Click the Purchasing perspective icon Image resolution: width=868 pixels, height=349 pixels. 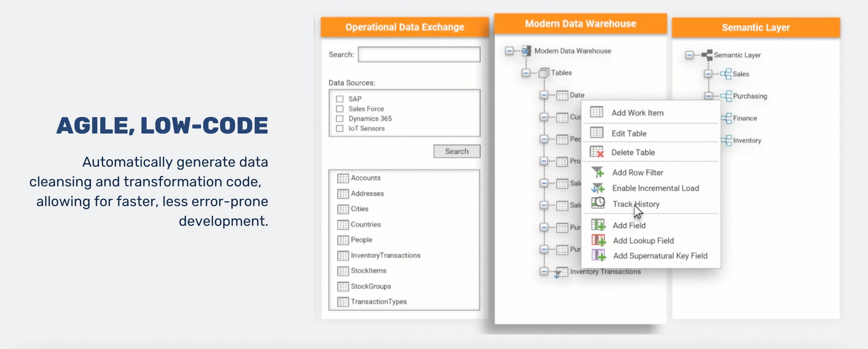coord(726,96)
